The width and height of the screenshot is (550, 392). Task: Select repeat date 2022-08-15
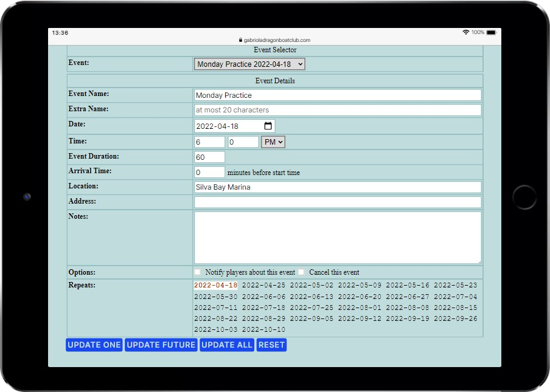[455, 308]
